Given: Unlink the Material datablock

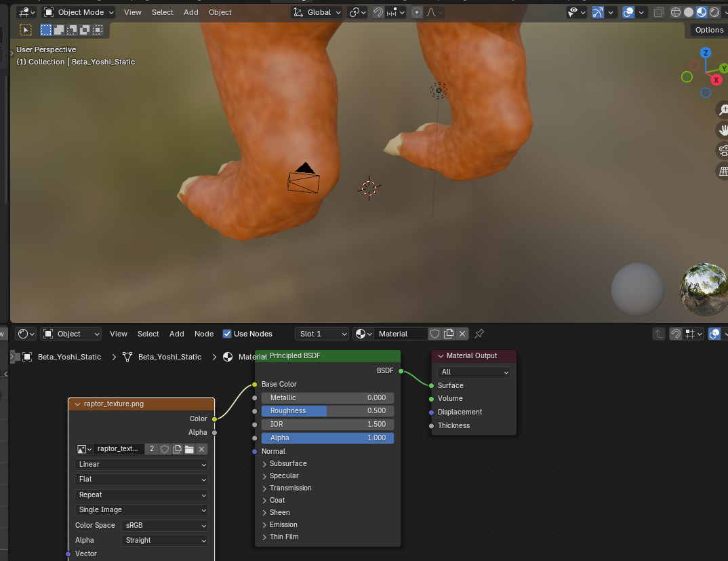Looking at the screenshot, I should pos(462,334).
